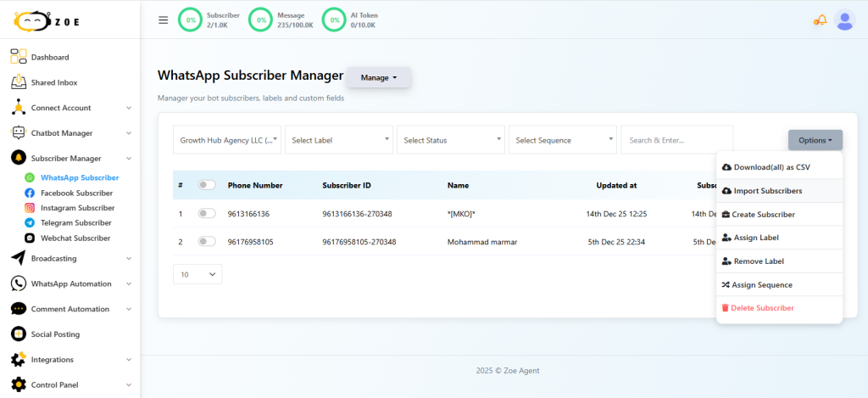
Task: Toggle the switch for subscriber 96176958105
Action: tap(207, 242)
